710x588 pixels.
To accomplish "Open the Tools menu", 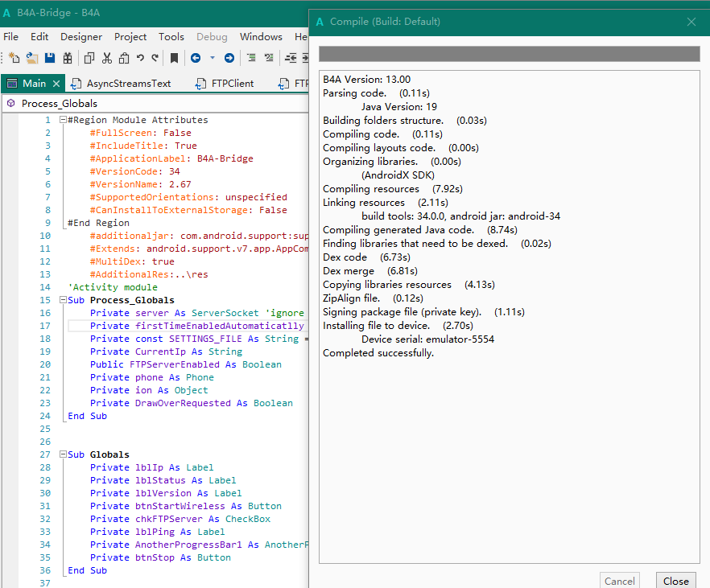I will click(171, 37).
